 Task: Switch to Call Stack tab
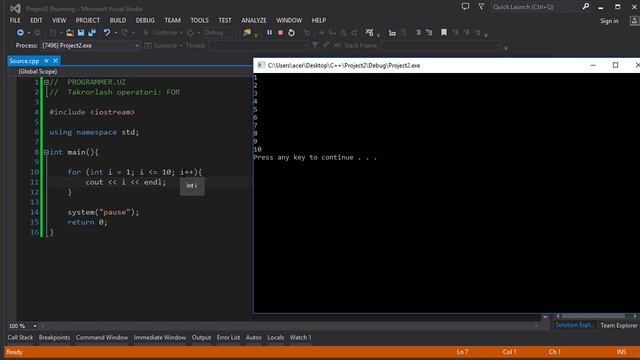pyautogui.click(x=20, y=338)
